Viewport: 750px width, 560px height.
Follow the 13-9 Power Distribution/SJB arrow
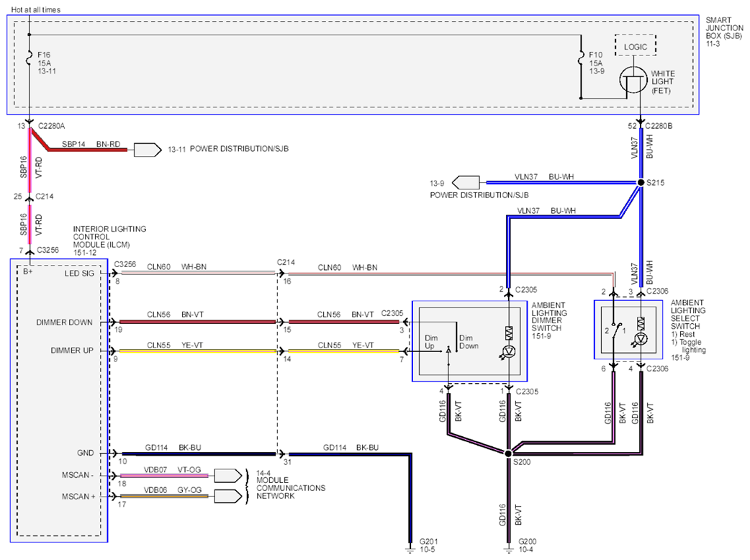tap(466, 182)
